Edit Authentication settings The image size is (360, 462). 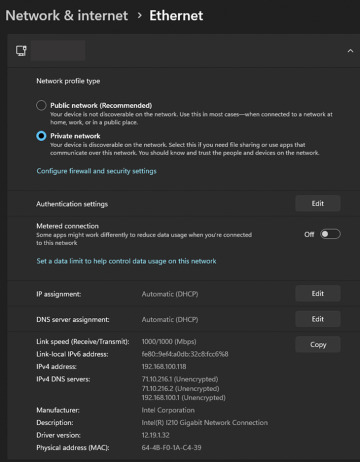(318, 203)
